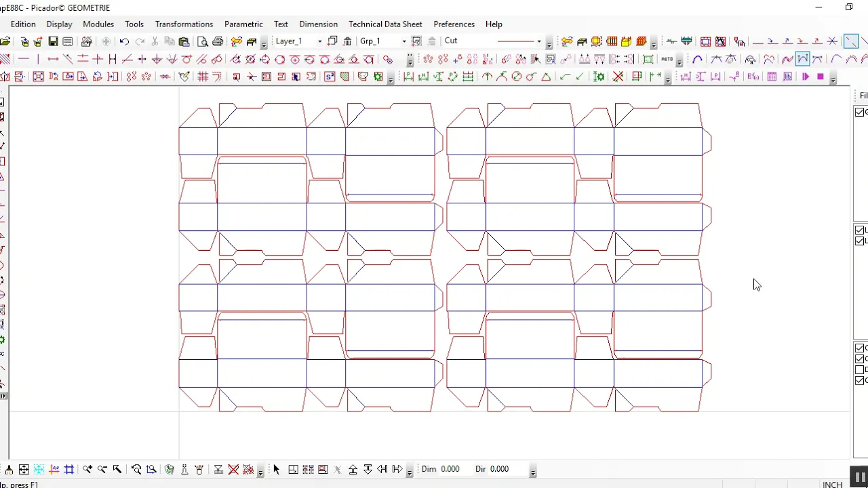This screenshot has width=868, height=488.
Task: Expand overflow arrow beside AUTO icon
Action: tap(679, 61)
